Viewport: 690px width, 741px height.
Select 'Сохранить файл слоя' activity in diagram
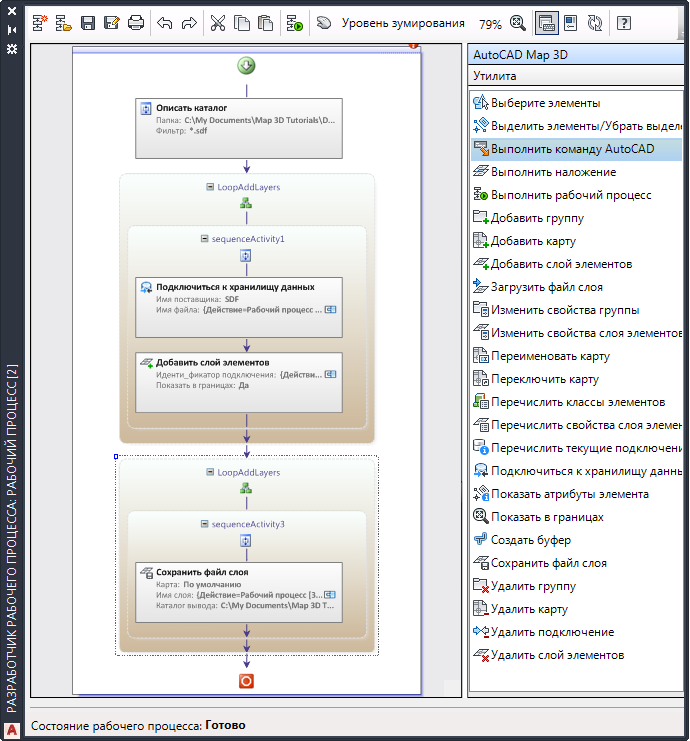click(239, 592)
